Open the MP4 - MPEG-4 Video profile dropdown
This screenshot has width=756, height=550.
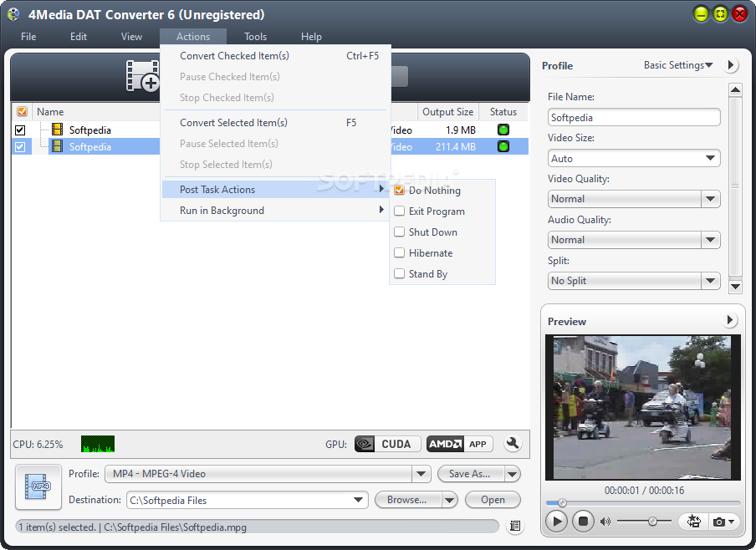pyautogui.click(x=421, y=474)
